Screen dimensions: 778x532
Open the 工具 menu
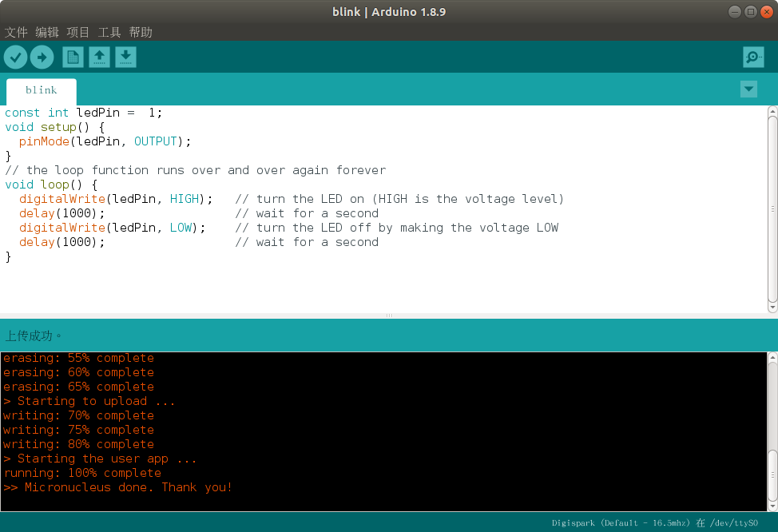[x=109, y=32]
